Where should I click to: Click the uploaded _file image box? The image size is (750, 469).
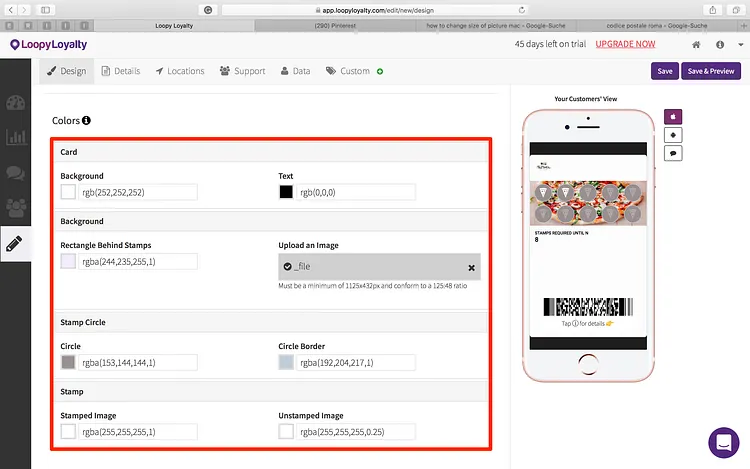tap(379, 267)
